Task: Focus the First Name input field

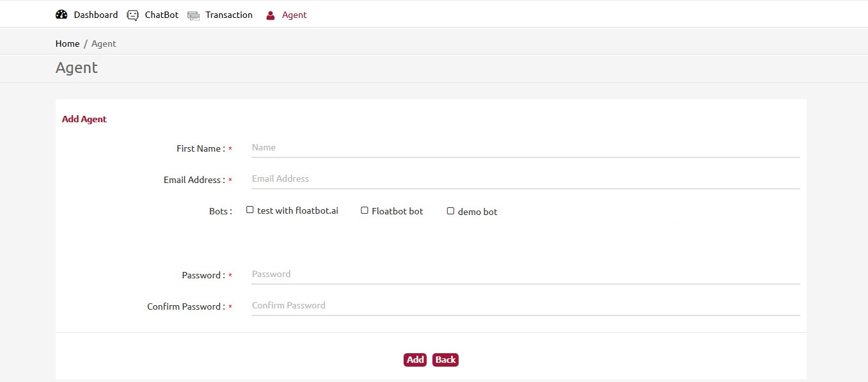Action: (525, 147)
